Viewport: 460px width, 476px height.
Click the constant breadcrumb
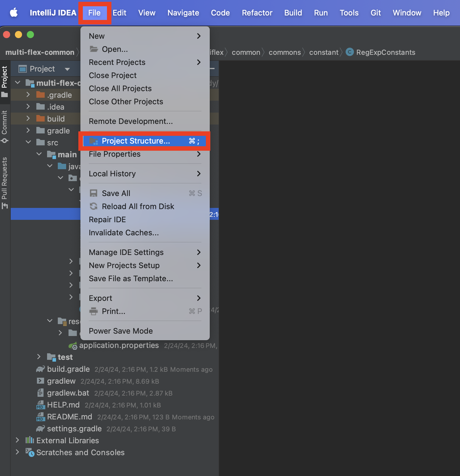[324, 52]
